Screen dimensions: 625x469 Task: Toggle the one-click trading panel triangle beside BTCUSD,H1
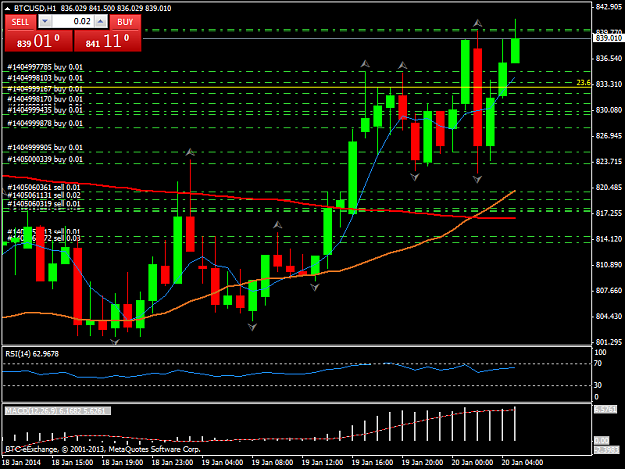pyautogui.click(x=7, y=8)
